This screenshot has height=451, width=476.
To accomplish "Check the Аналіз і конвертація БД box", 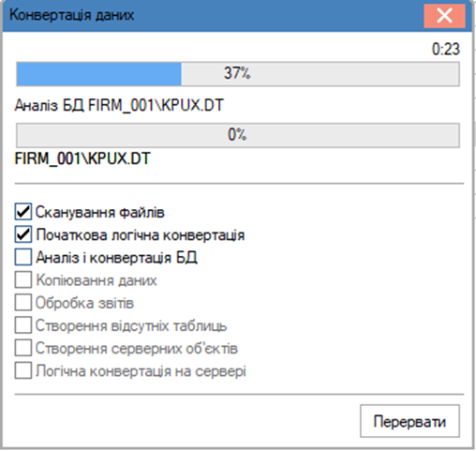I will [23, 257].
